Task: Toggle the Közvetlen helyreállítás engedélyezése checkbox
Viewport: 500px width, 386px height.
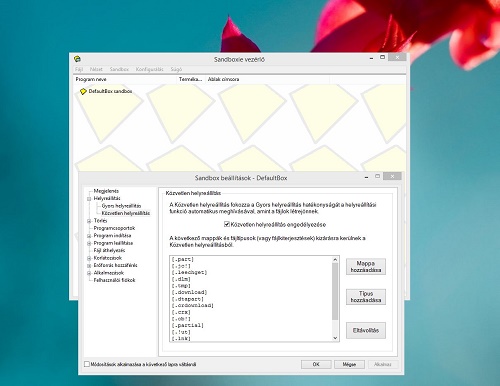Action: click(x=227, y=224)
